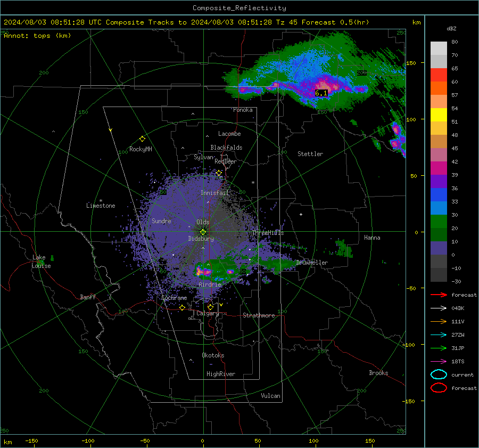Screen dimensions: 479x448
Task: Click the cyan 27ZW arrow icon
Action: [x=439, y=335]
